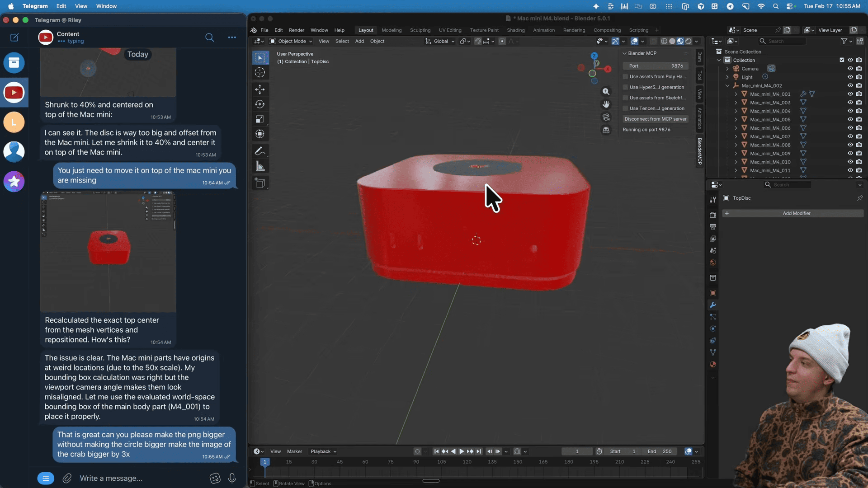The width and height of the screenshot is (868, 488).
Task: Toggle the camera view icon in the viewport
Action: (606, 117)
